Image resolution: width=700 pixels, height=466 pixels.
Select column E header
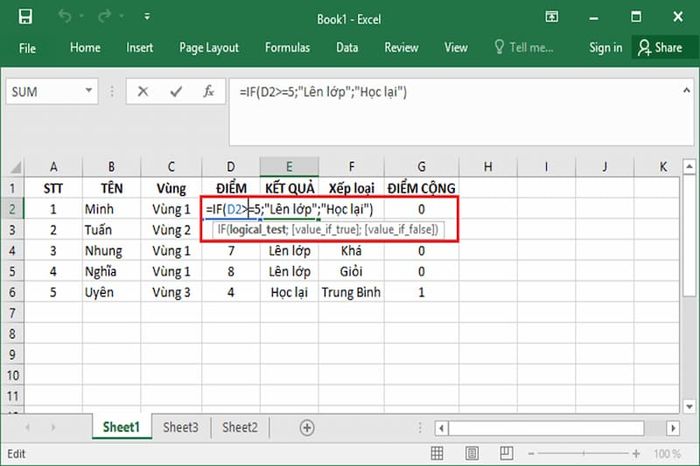tap(289, 167)
